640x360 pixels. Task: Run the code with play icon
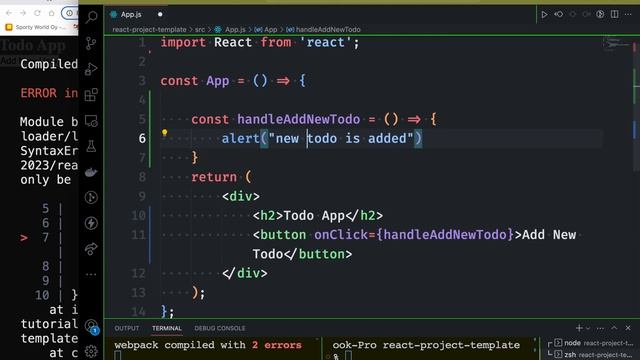pos(544,14)
